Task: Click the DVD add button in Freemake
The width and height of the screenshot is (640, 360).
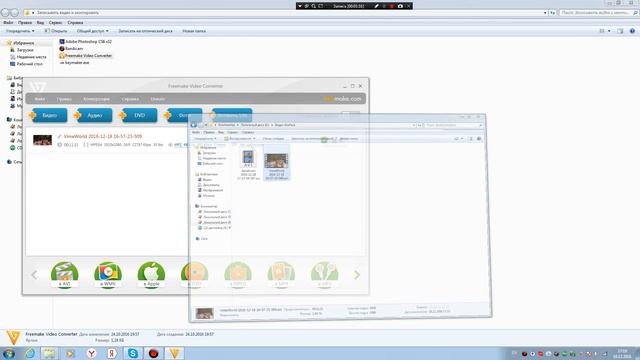Action: (139, 116)
